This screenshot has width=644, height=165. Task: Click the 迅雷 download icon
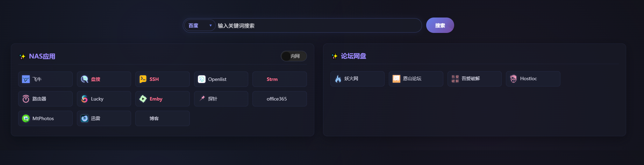(84, 118)
